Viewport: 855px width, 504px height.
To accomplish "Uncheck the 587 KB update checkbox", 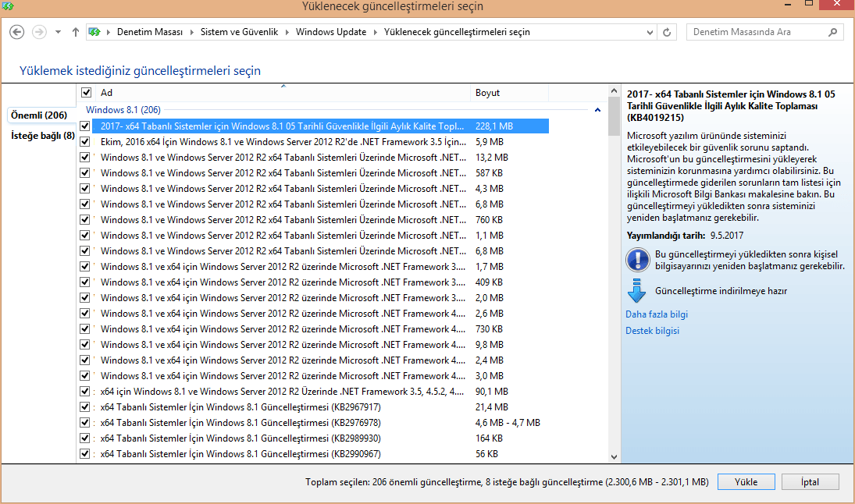I will [84, 172].
